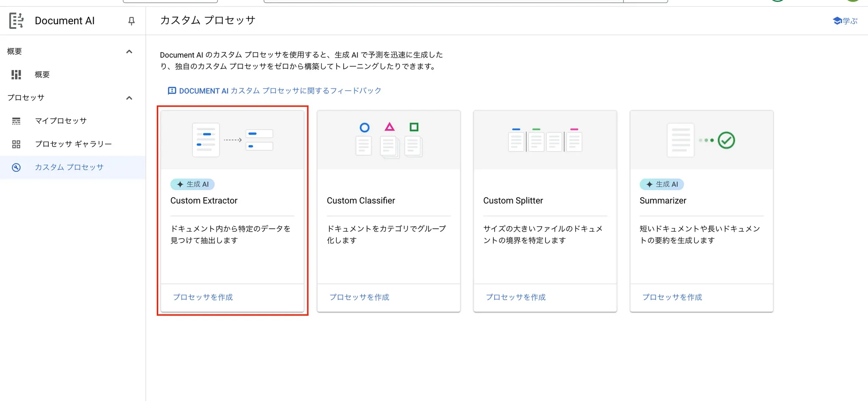Screen dimensions: 868x401
Task: Create a Custom Extractor processor
Action: point(203,297)
